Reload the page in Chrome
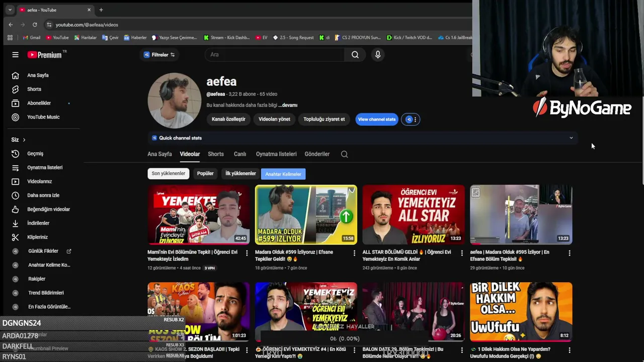This screenshot has width=644, height=362. (35, 25)
